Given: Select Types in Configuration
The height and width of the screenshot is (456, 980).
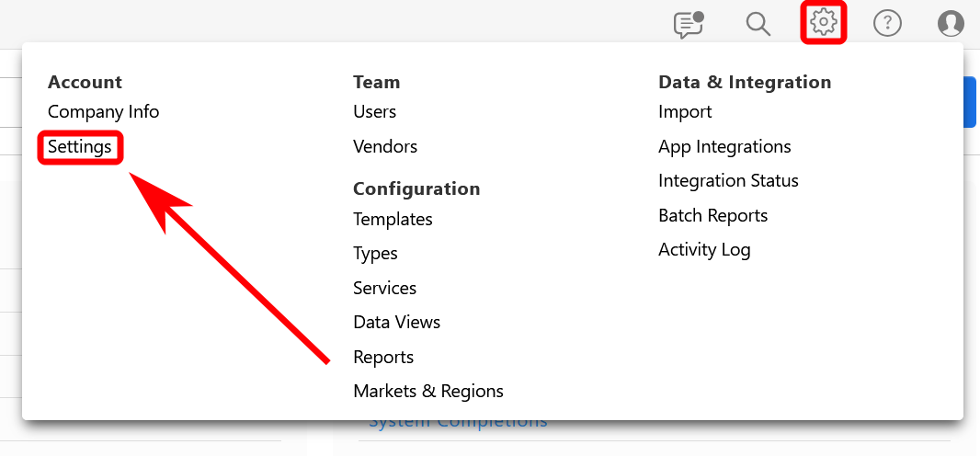Looking at the screenshot, I should tap(375, 254).
